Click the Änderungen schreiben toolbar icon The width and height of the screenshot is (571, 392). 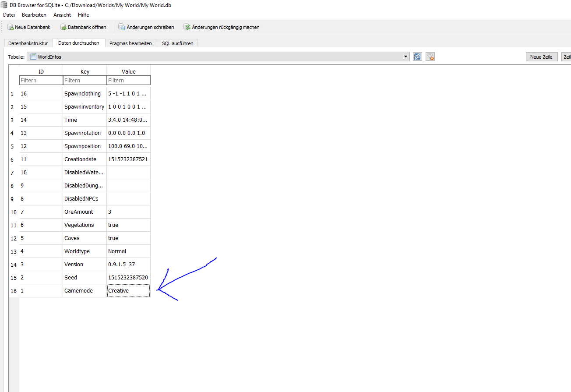coord(122,27)
